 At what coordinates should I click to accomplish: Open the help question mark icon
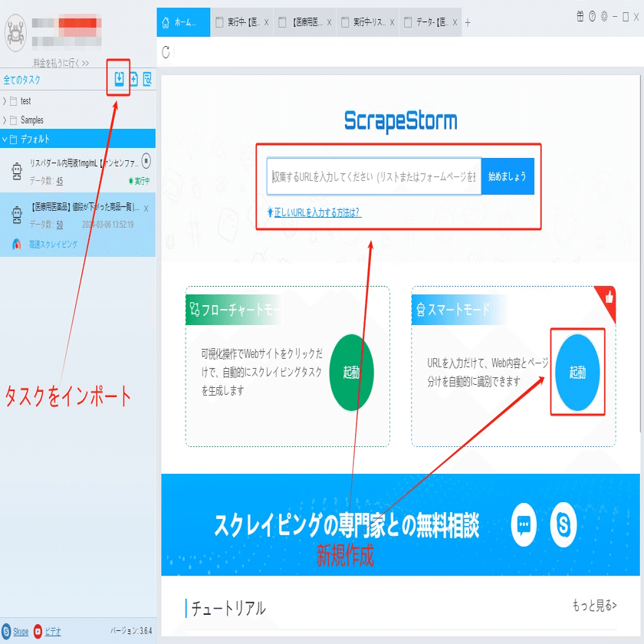(592, 16)
